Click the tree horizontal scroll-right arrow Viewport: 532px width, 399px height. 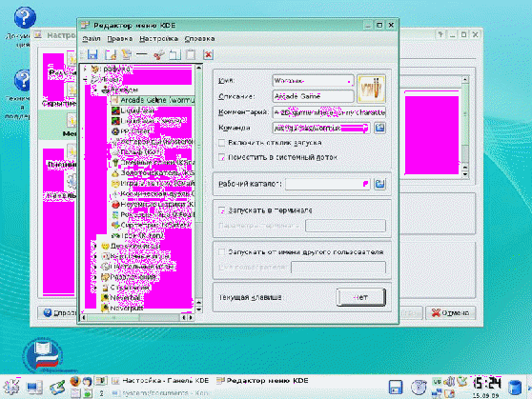(x=191, y=317)
